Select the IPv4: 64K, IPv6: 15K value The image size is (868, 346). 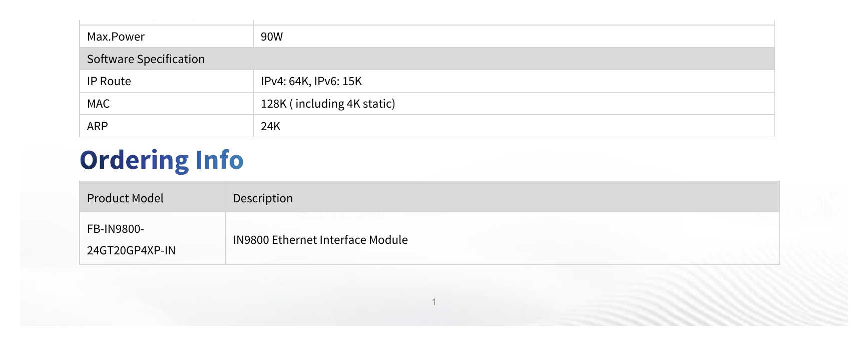coord(311,81)
